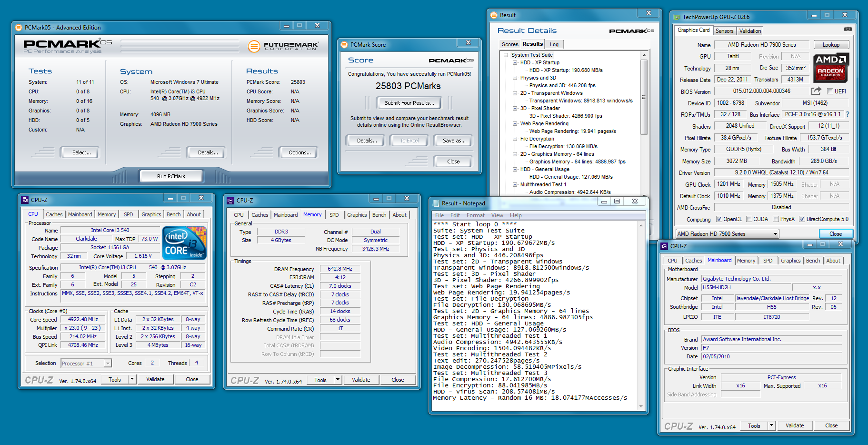Screen dimensions: 868x445
Task: Click 'Gigabyte Technology Co. Ltd.' manufacturer value
Action: 771,279
